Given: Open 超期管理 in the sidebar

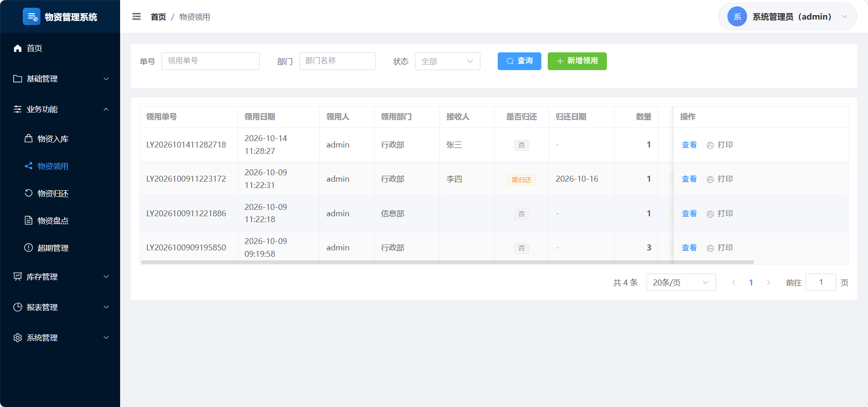Looking at the screenshot, I should click(60, 248).
